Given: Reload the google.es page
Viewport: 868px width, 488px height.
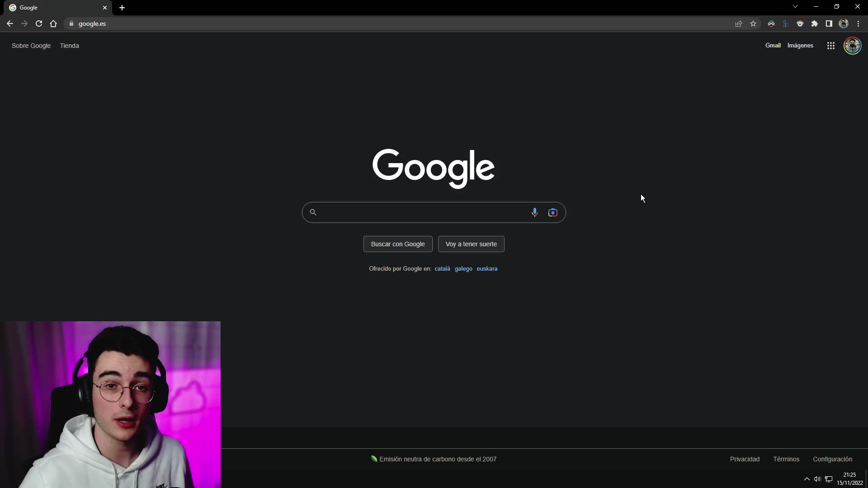Looking at the screenshot, I should point(39,23).
